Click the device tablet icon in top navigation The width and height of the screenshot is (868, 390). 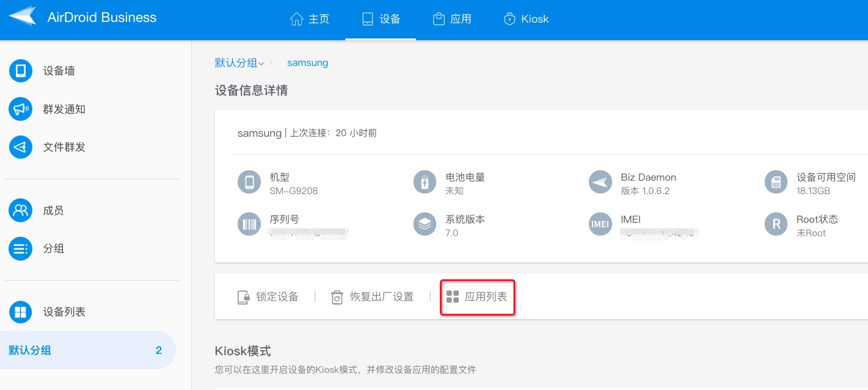click(368, 19)
